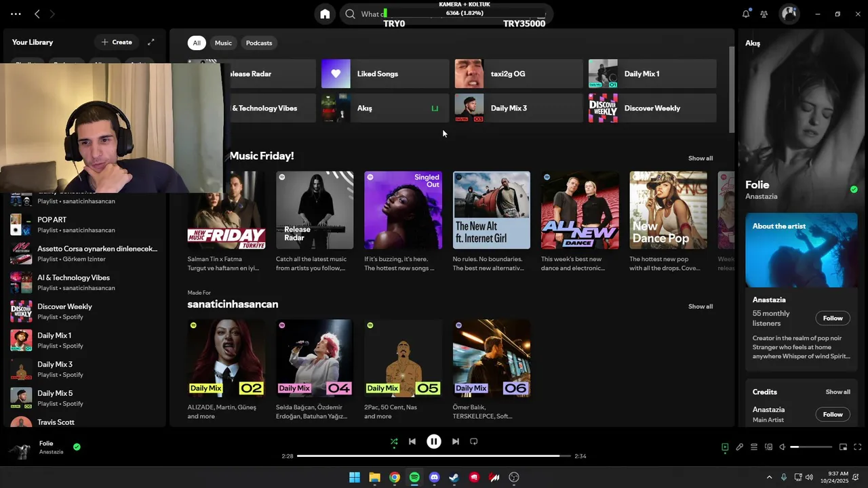This screenshot has width=868, height=488.
Task: Show all Made For sanaticinhasancan mixes
Action: point(701,306)
